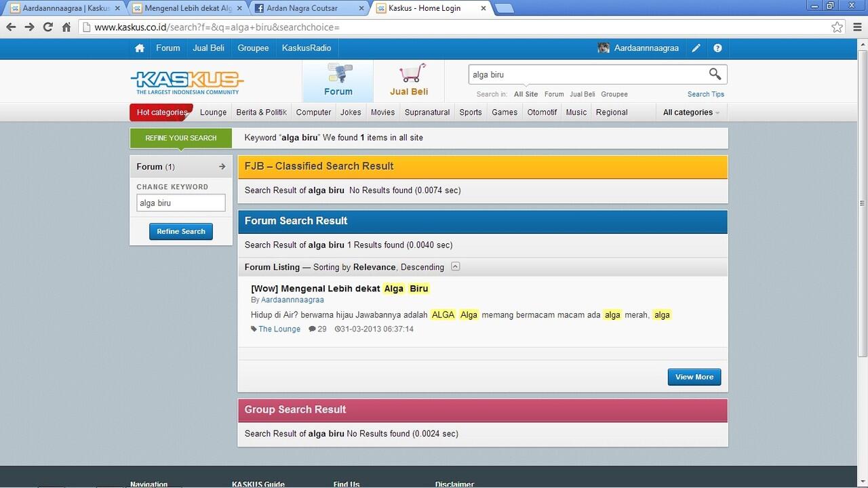Open the Search Tips link

pyautogui.click(x=706, y=94)
